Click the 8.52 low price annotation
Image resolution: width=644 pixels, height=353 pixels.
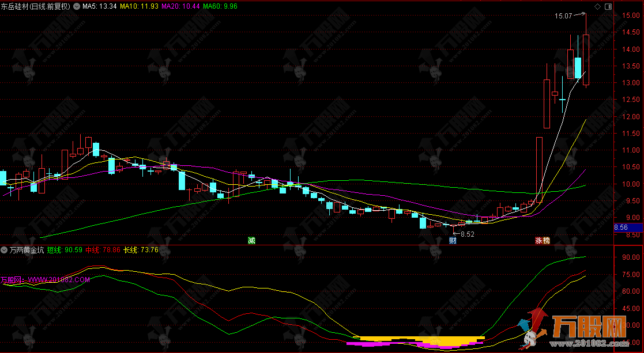(466, 234)
